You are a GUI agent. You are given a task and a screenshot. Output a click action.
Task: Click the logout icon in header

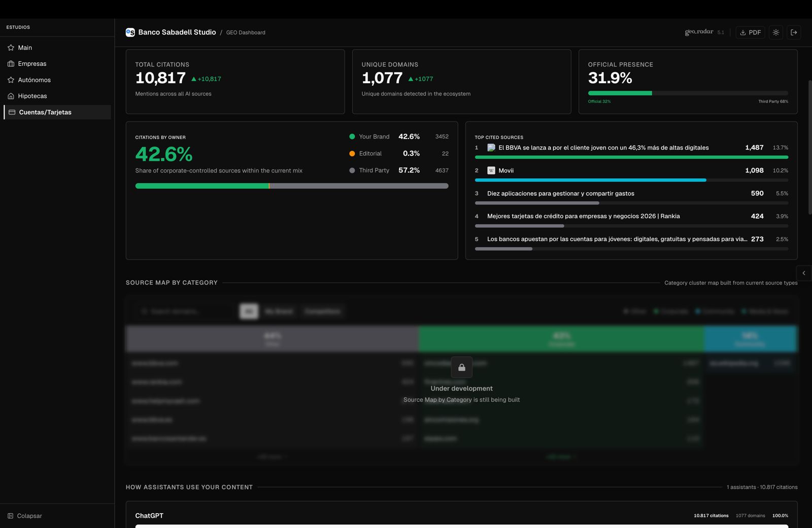[x=794, y=32]
